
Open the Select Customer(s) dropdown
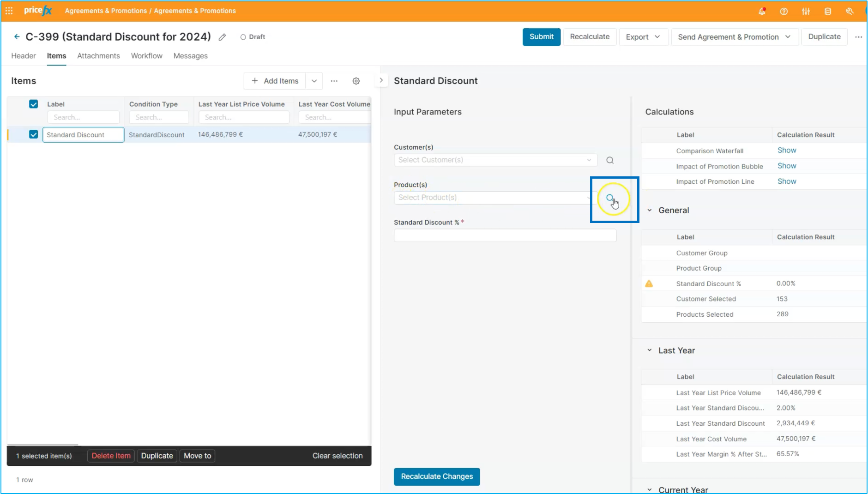(495, 160)
